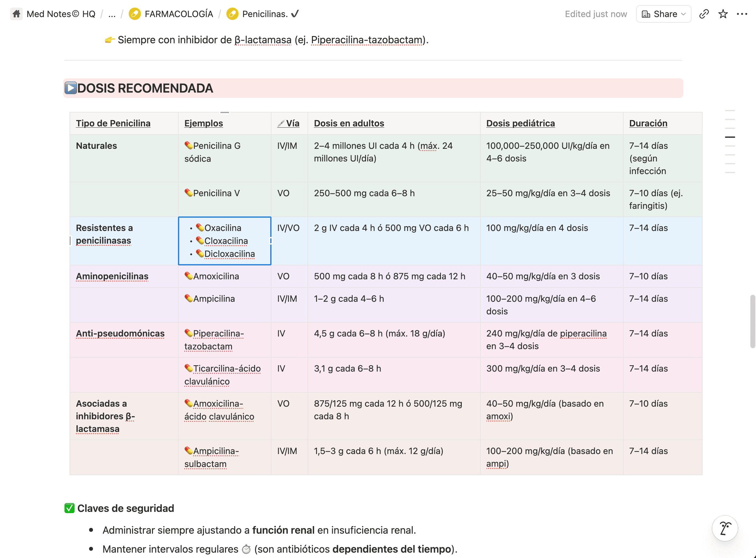The width and height of the screenshot is (756, 558).
Task: Click pill emoji before Penicilina V
Action: click(x=188, y=193)
